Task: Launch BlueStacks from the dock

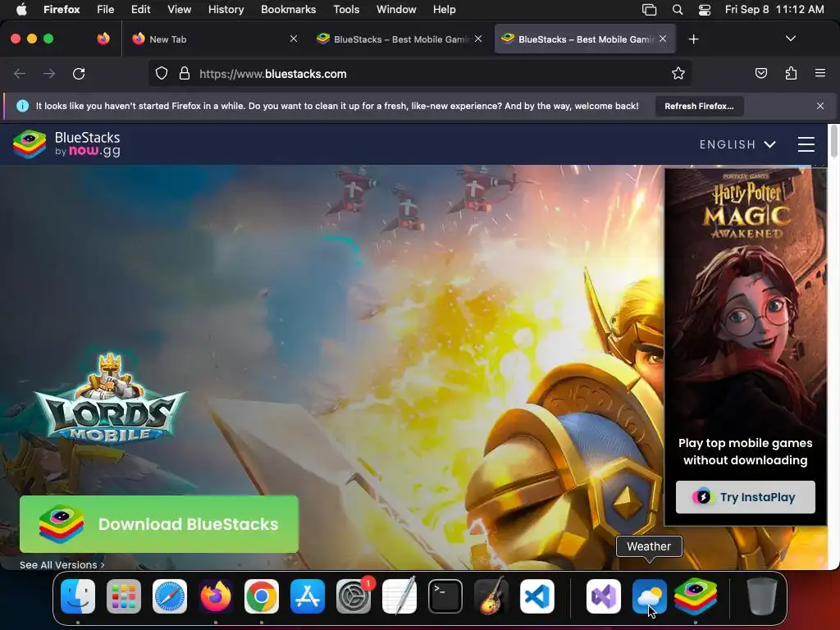Action: (696, 596)
